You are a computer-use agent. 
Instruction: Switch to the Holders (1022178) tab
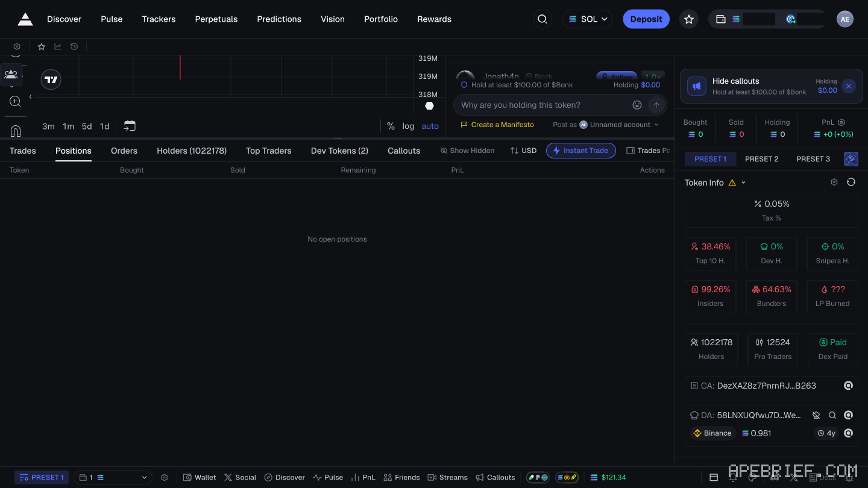click(x=192, y=151)
